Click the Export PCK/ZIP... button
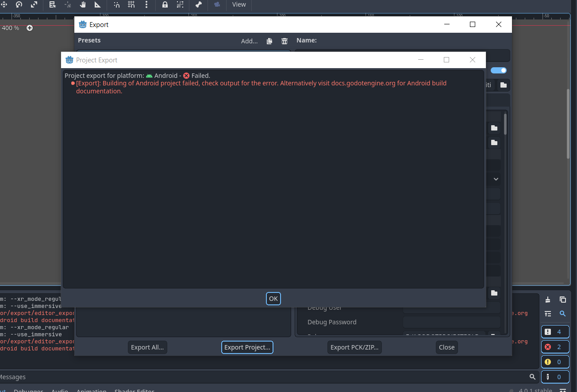The width and height of the screenshot is (577, 392). pyautogui.click(x=354, y=347)
